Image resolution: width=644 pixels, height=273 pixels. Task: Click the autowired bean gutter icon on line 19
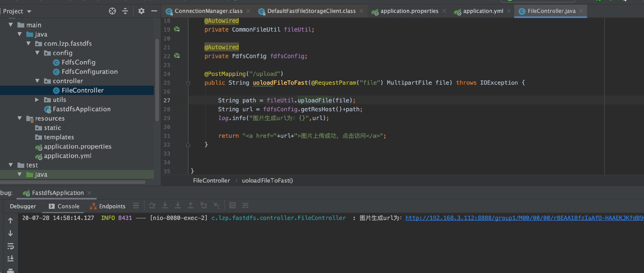click(177, 30)
